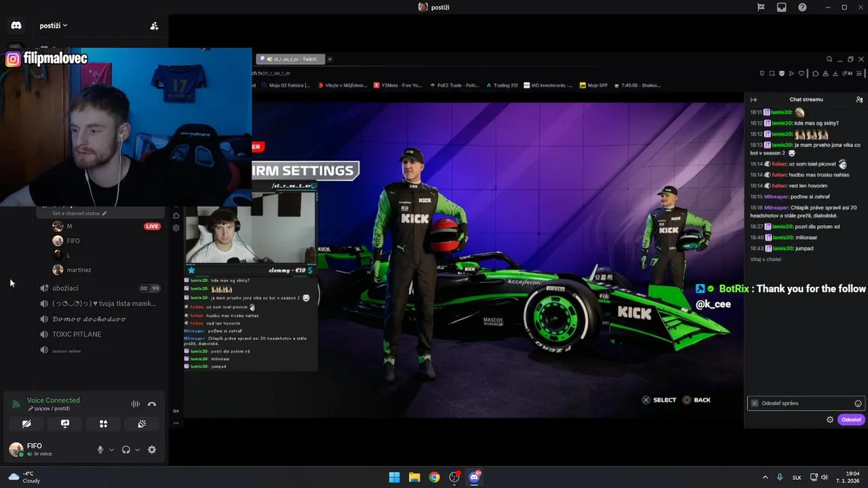Open the postiži server dropdown menu

pos(54,26)
